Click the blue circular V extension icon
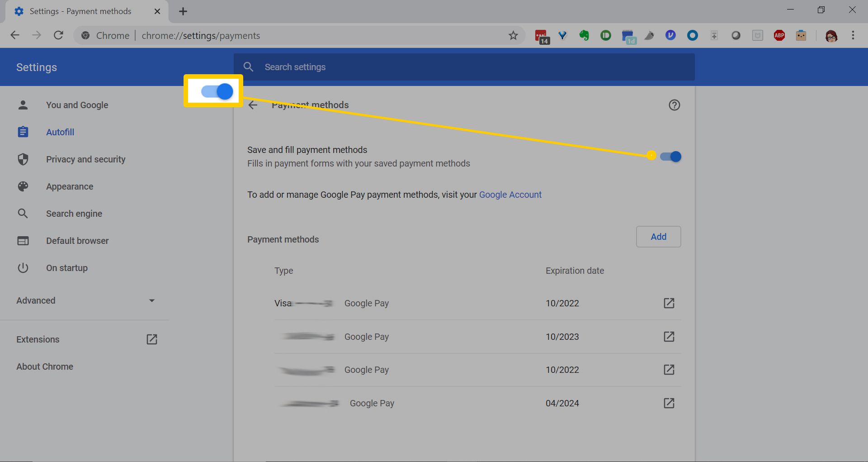This screenshot has height=462, width=868. point(670,35)
